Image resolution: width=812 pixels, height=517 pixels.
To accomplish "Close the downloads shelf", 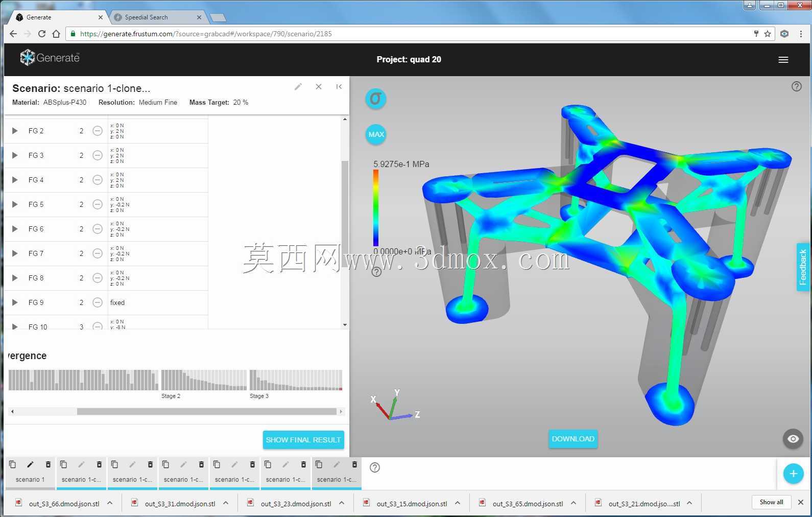I will [801, 502].
